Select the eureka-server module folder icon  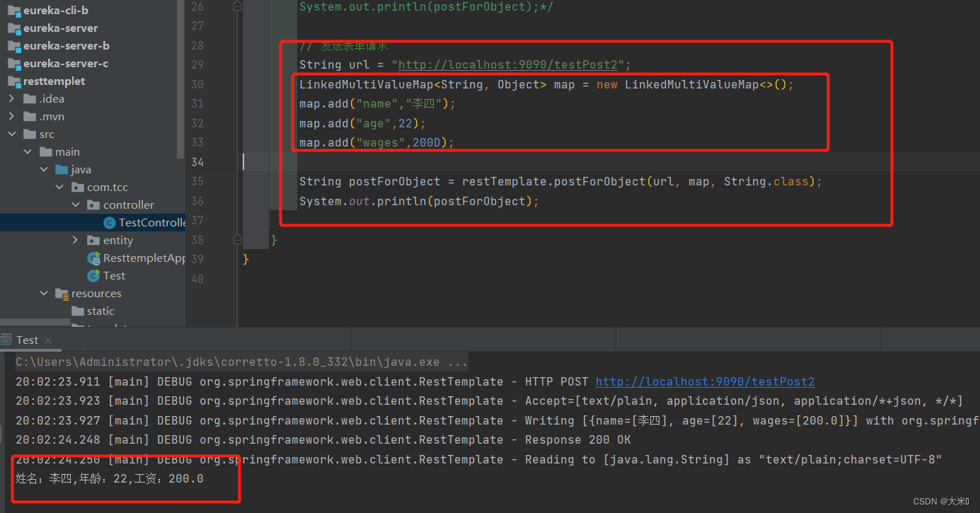[13, 28]
